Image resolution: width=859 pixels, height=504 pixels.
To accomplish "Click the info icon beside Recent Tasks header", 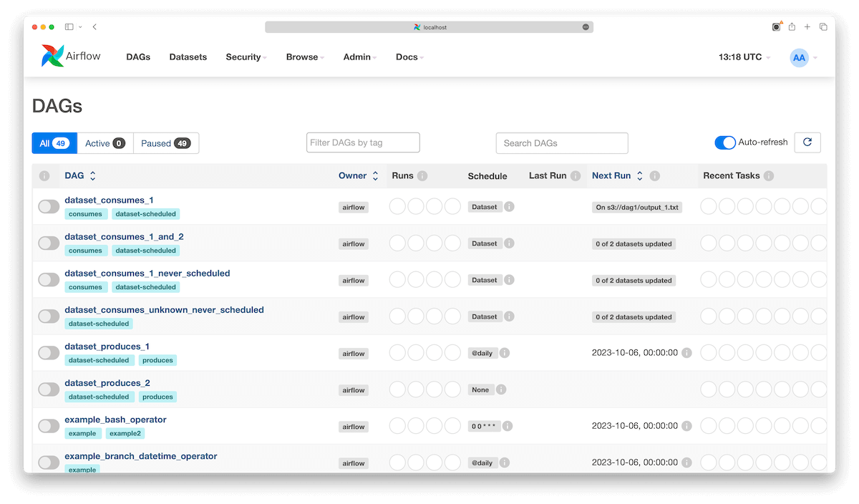I will pyautogui.click(x=770, y=175).
